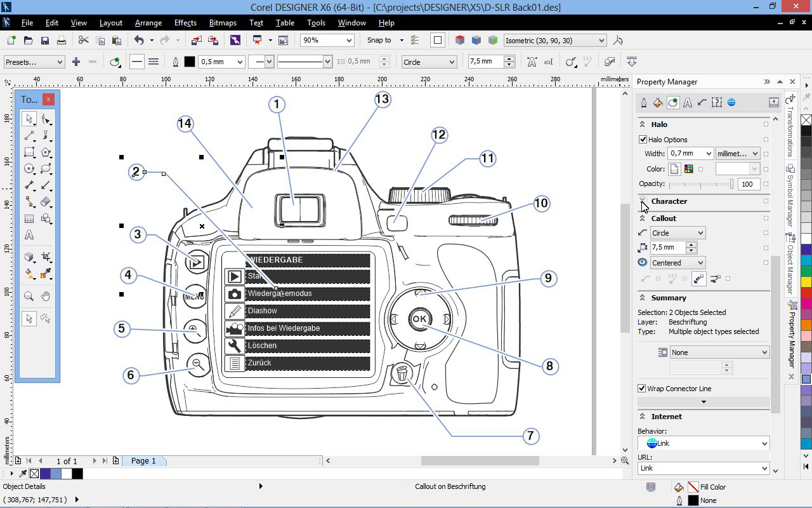Open the Bitmaps menu

(223, 23)
